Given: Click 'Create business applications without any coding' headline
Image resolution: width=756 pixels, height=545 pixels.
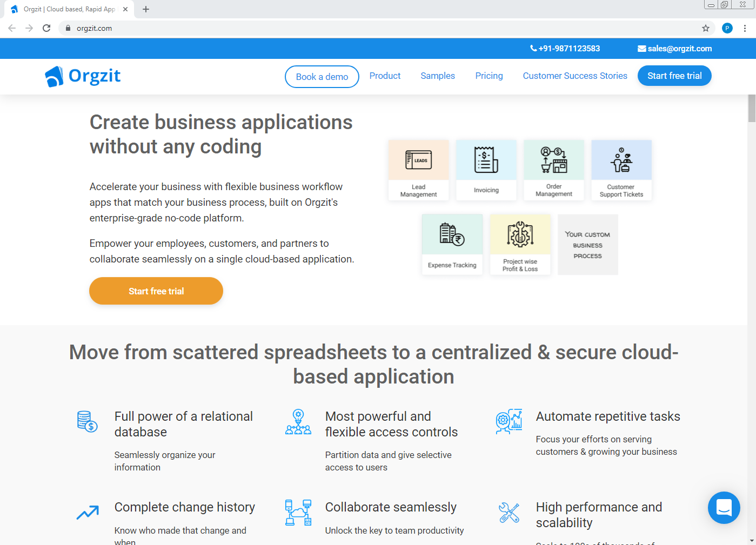Looking at the screenshot, I should pos(221,134).
